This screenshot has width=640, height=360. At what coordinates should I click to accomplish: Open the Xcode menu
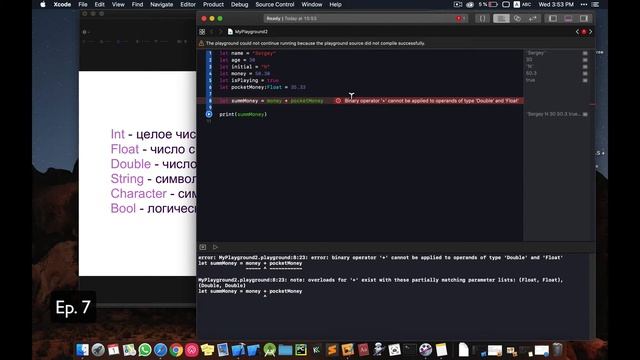tap(62, 4)
